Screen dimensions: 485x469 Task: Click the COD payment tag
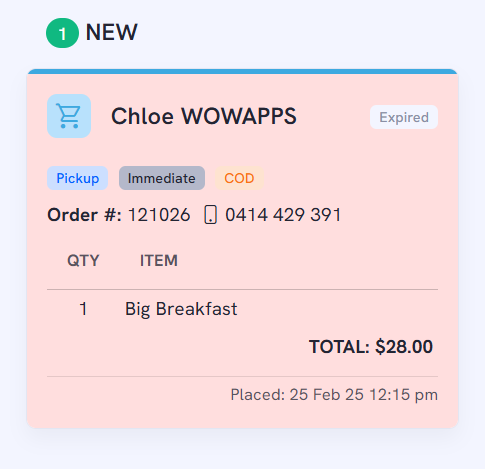pyautogui.click(x=239, y=178)
